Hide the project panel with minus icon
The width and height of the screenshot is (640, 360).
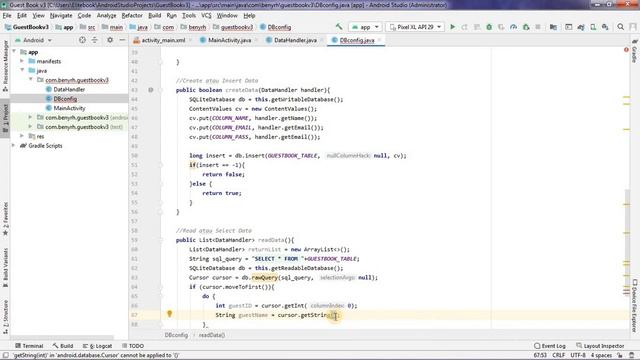coord(122,40)
